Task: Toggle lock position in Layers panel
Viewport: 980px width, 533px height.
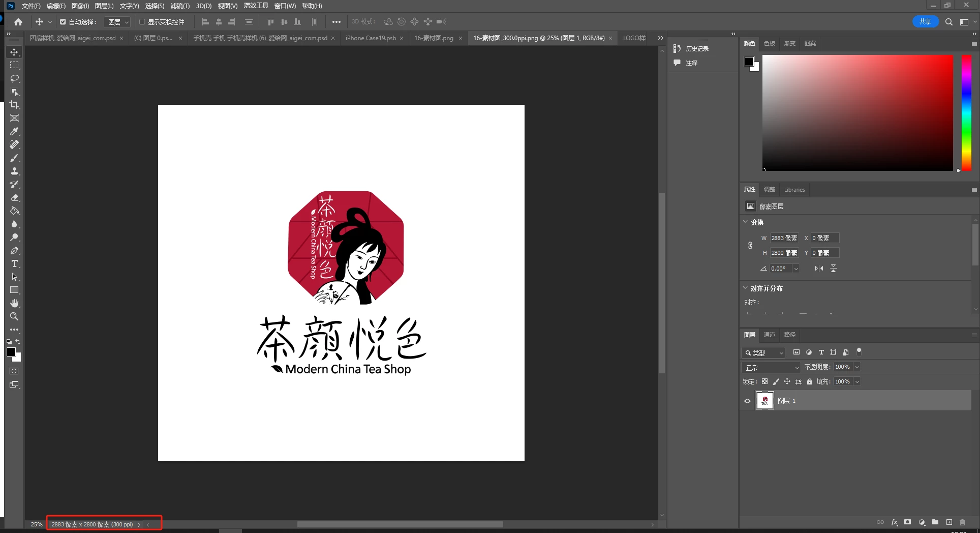Action: 787,381
